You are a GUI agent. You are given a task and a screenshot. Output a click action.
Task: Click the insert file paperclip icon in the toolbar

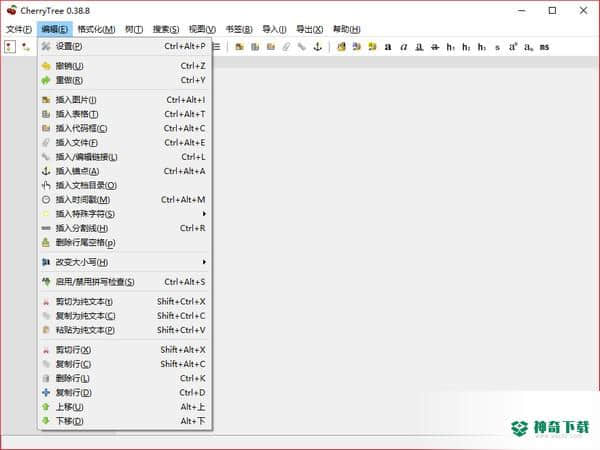(286, 47)
